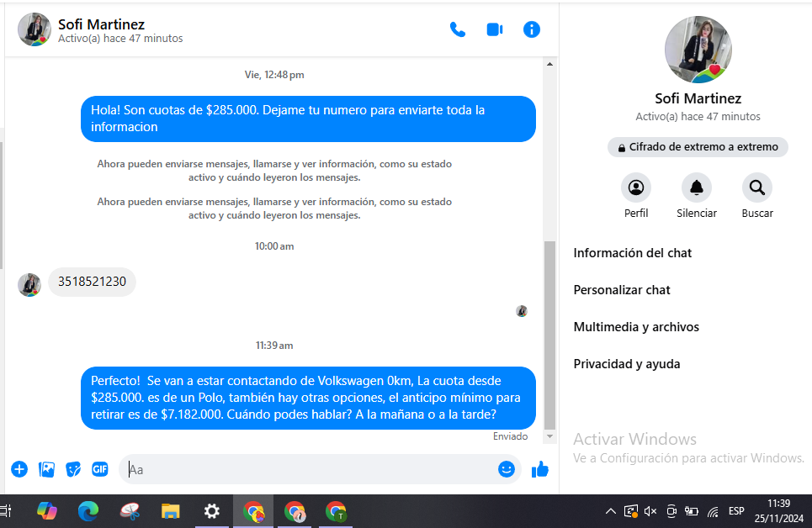Click the muted volume tray icon
The image size is (812, 528).
650,511
